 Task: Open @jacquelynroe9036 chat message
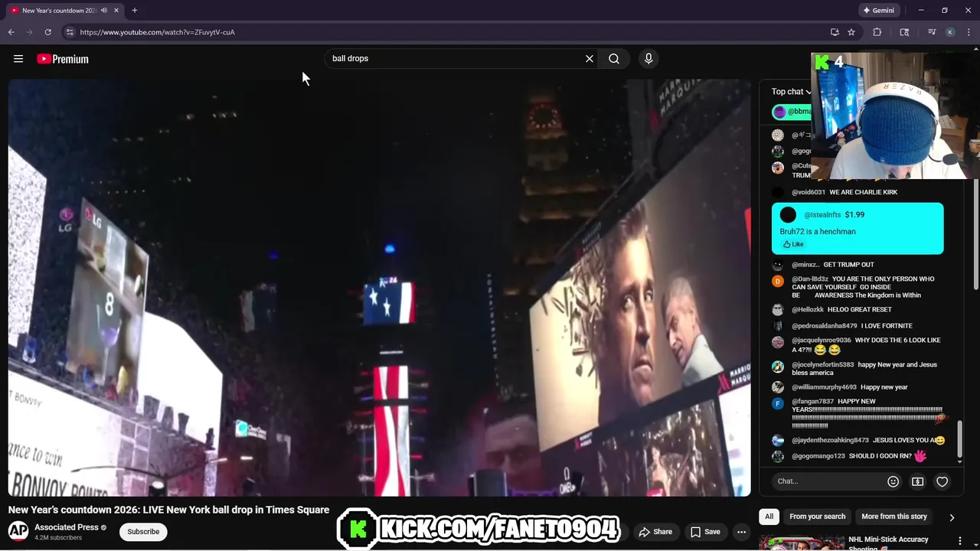tap(856, 346)
